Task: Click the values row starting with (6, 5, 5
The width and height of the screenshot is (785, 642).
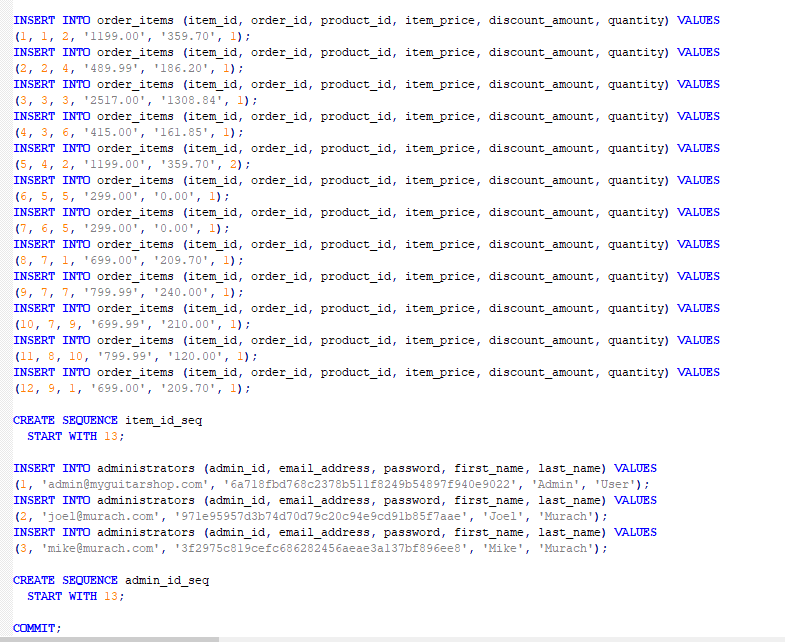Action: (122, 196)
